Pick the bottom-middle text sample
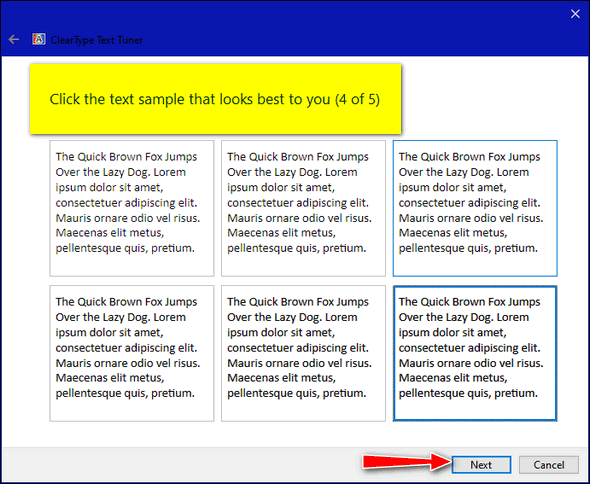Viewport: 590px width, 484px height. point(303,353)
